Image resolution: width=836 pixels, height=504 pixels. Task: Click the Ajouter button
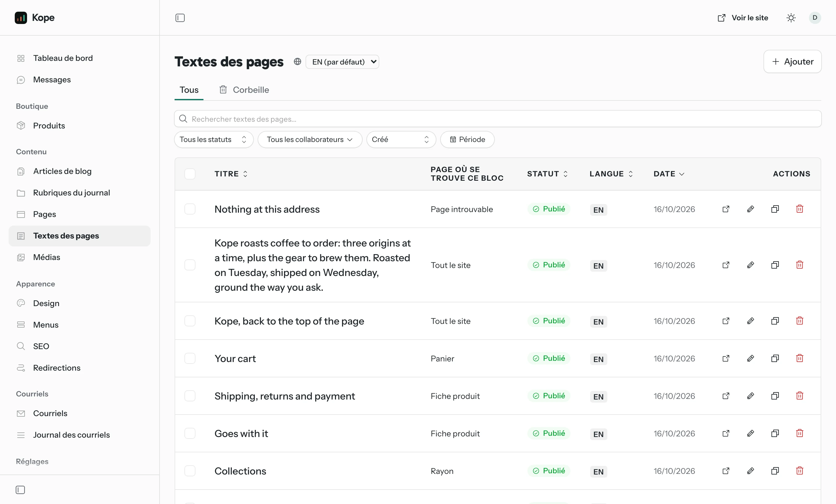[792, 61]
